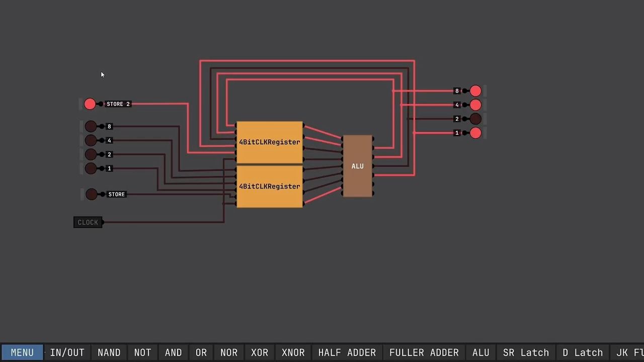Viewport: 644px width, 362px height.
Task: Toggle the STORE input pin
Action: 91,194
